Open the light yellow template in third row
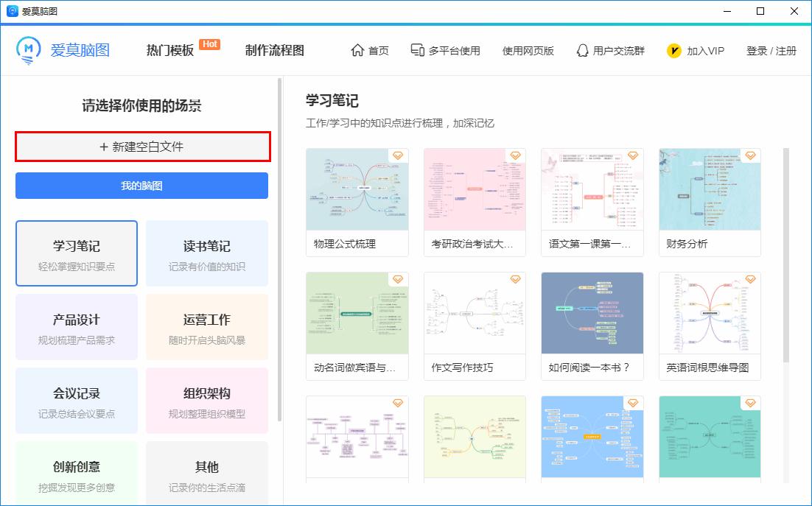Viewport: 812px width, 506px height. [475, 437]
